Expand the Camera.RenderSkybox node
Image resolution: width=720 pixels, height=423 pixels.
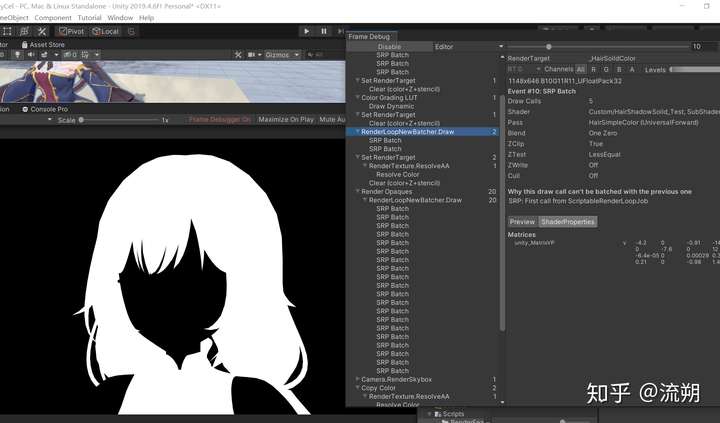[357, 379]
